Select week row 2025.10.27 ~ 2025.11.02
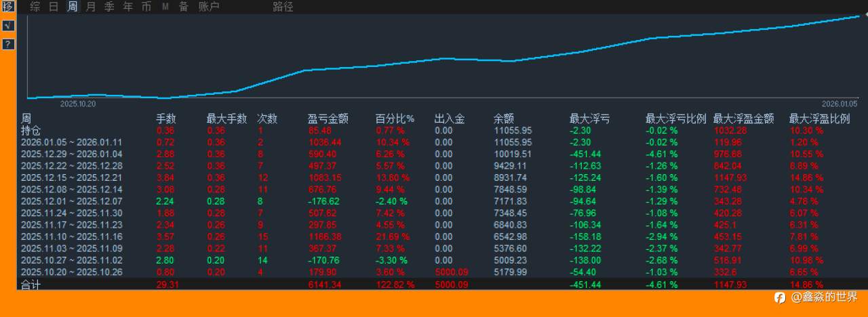This screenshot has height=317, width=868. [x=71, y=260]
